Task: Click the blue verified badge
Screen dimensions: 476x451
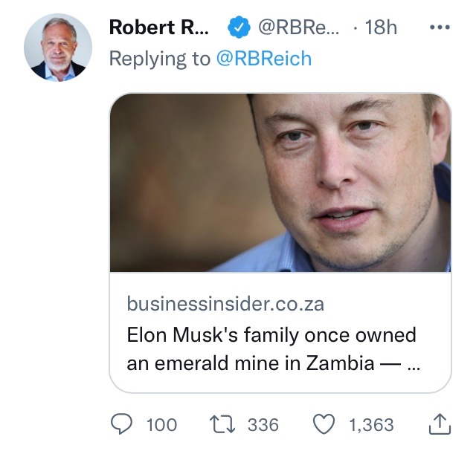Action: click(238, 27)
